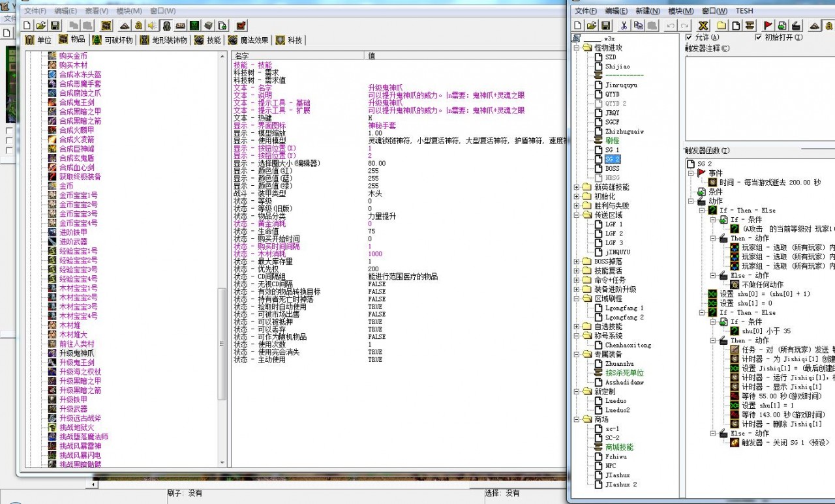This screenshot has width=835, height=504.
Task: Switch to the 科技 tab
Action: 289,40
